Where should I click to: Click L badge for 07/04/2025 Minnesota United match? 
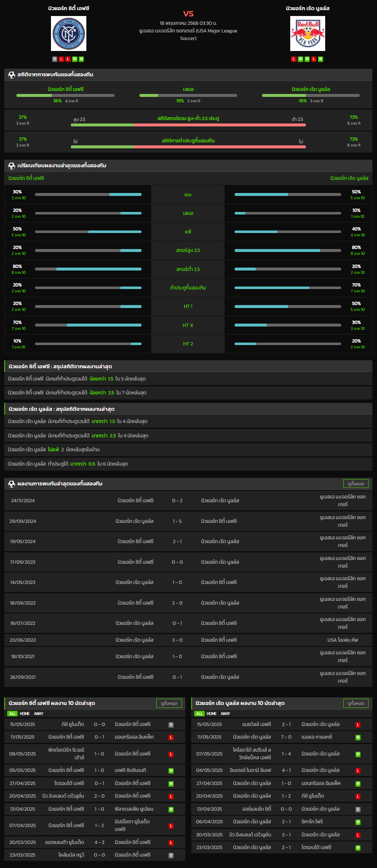[x=171, y=826]
